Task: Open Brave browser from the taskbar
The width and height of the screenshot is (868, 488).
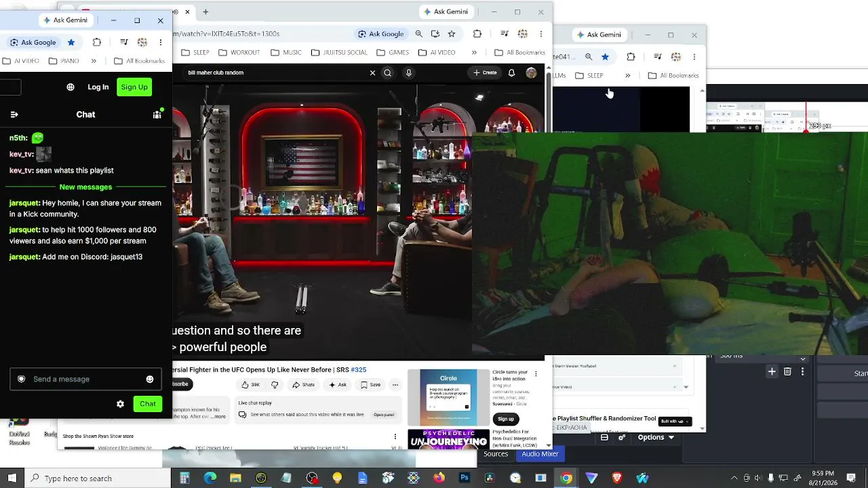Action: (x=617, y=478)
